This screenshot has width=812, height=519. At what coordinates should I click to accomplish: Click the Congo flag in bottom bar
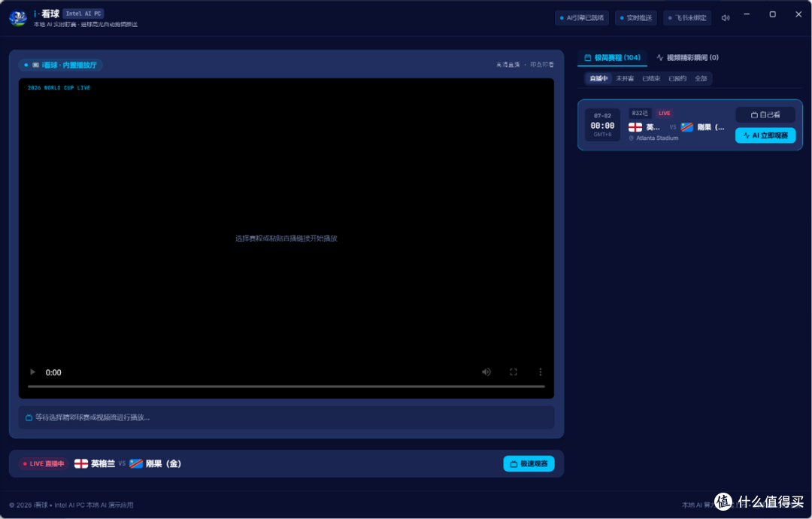[x=135, y=463]
